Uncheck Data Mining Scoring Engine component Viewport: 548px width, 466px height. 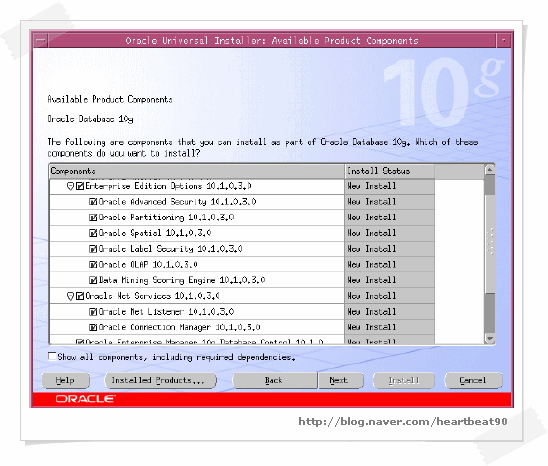point(93,280)
